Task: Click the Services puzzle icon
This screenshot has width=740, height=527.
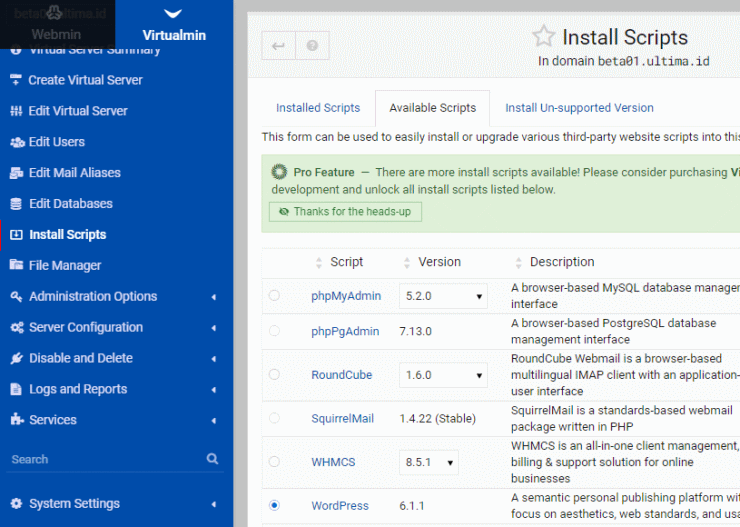Action: pyautogui.click(x=17, y=419)
